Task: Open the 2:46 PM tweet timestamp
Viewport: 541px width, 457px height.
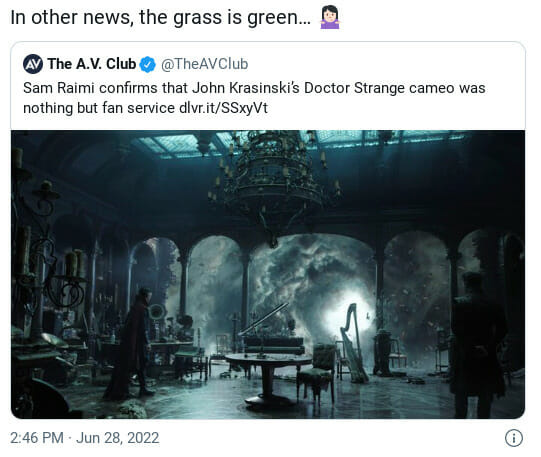Action: click(x=37, y=438)
